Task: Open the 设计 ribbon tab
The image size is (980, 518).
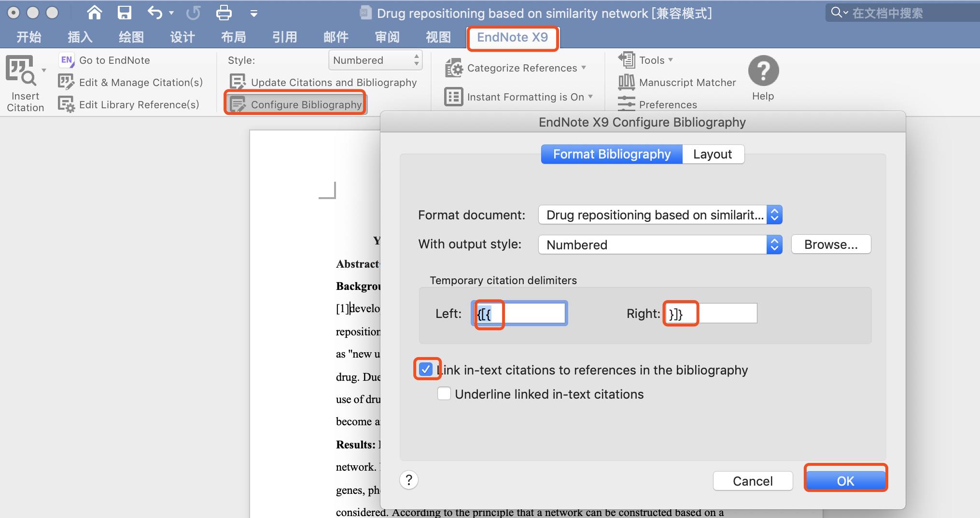Action: [x=182, y=37]
